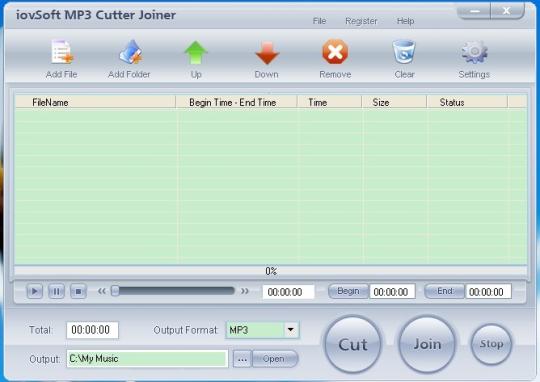This screenshot has height=382, width=540.
Task: Sort by FileName column header
Action: pyautogui.click(x=95, y=102)
